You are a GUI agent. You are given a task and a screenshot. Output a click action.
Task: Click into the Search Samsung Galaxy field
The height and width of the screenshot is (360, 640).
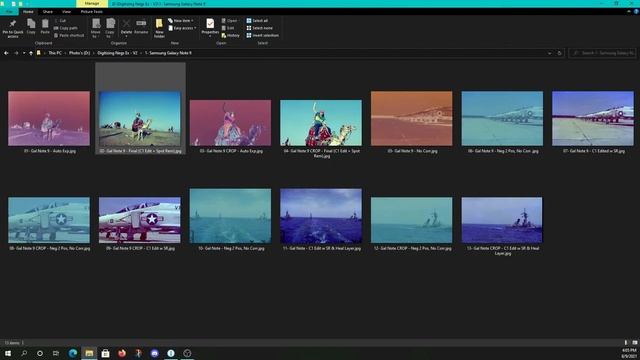pos(602,53)
